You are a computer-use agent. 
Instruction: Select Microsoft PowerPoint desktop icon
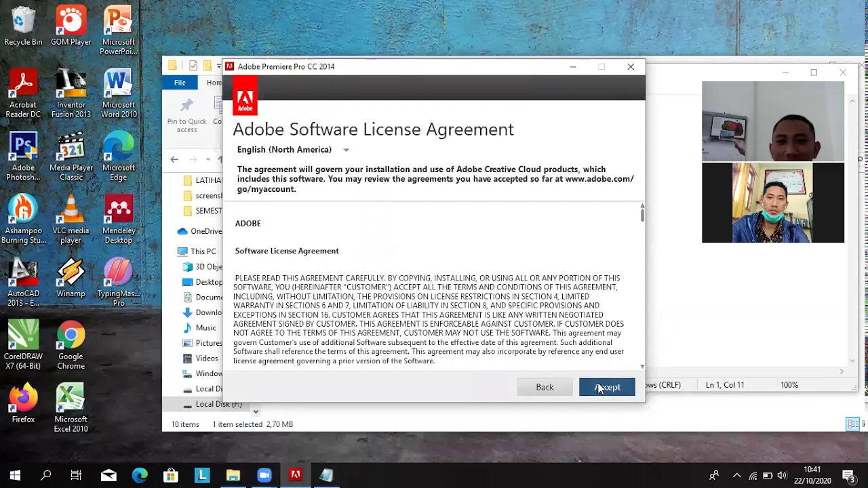pyautogui.click(x=118, y=31)
